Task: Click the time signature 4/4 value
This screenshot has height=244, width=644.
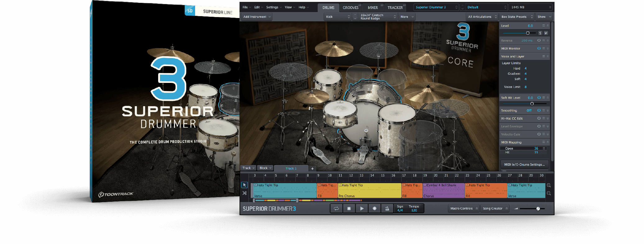Action: click(400, 210)
